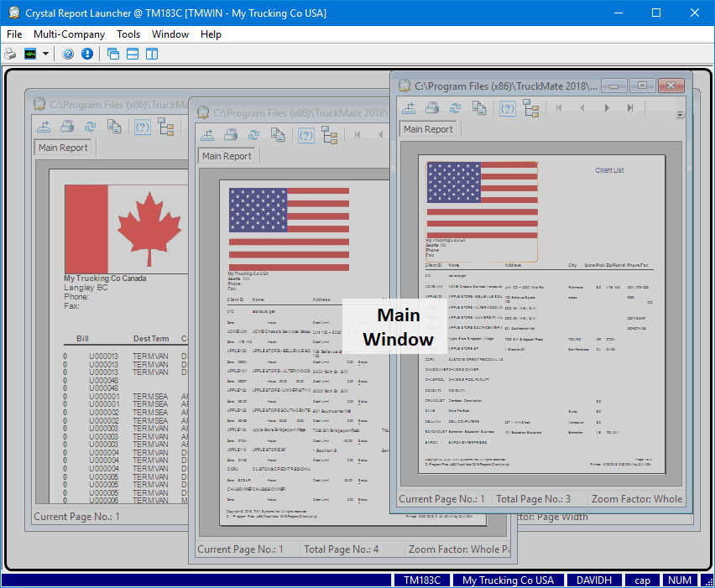
Task: Toggle parameter panel in the Client List window
Action: coord(508,107)
